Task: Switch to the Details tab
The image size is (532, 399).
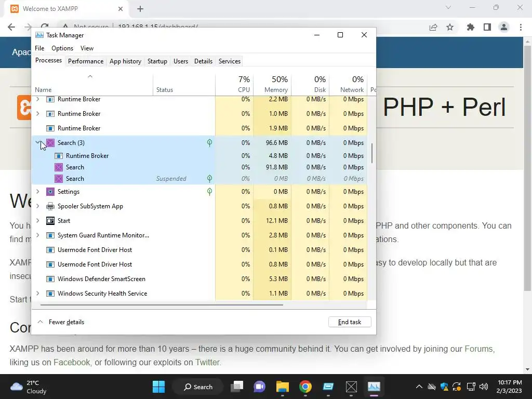Action: coord(203,61)
